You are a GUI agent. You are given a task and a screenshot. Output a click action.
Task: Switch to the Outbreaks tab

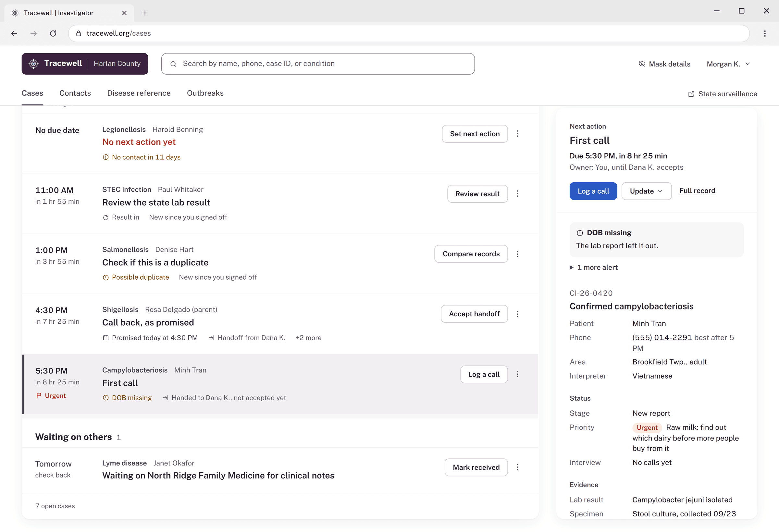click(x=205, y=93)
